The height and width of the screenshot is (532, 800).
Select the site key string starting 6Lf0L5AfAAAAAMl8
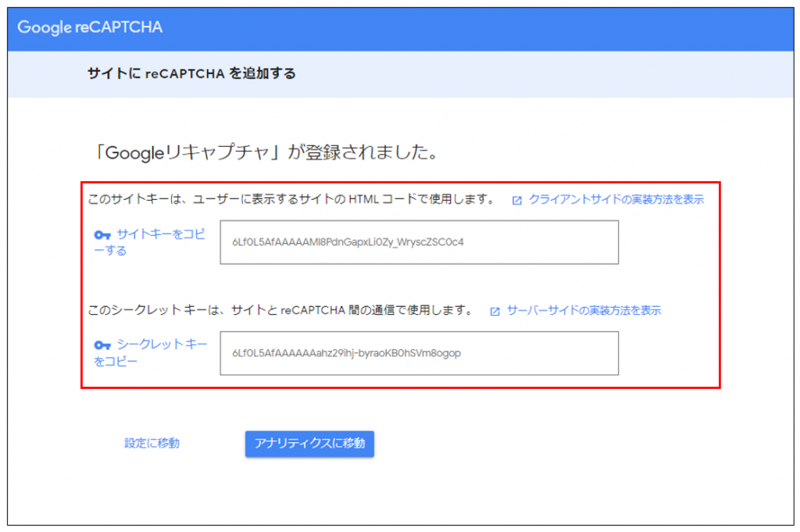(x=348, y=242)
